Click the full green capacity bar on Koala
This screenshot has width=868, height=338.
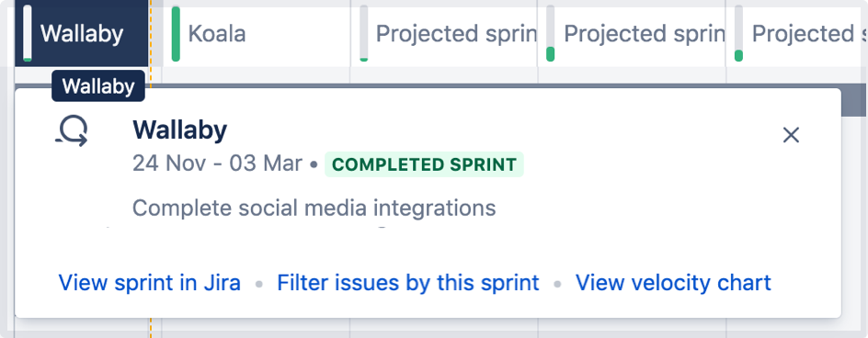pos(176,34)
